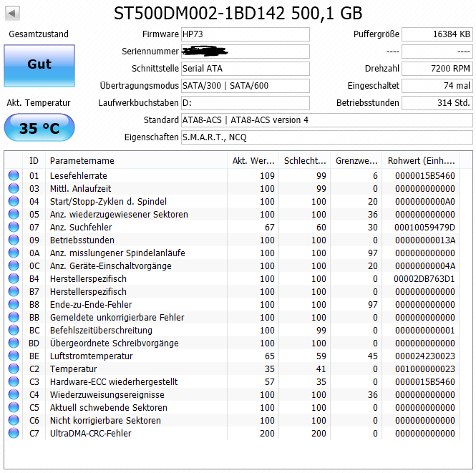Select raw value 0000015B5460 of Lesefehlerrate

coord(424,175)
